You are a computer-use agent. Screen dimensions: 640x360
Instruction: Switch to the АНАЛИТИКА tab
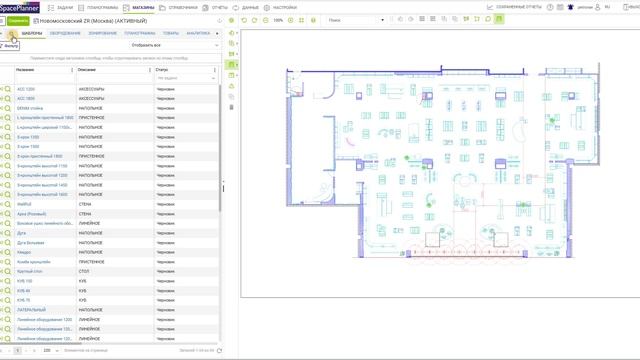tap(198, 33)
